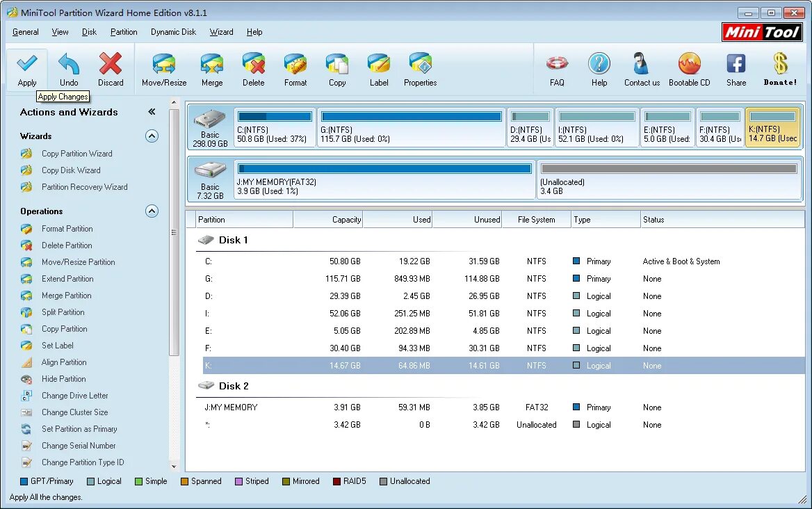Select Change Serial Number
This screenshot has width=812, height=509.
(x=79, y=445)
